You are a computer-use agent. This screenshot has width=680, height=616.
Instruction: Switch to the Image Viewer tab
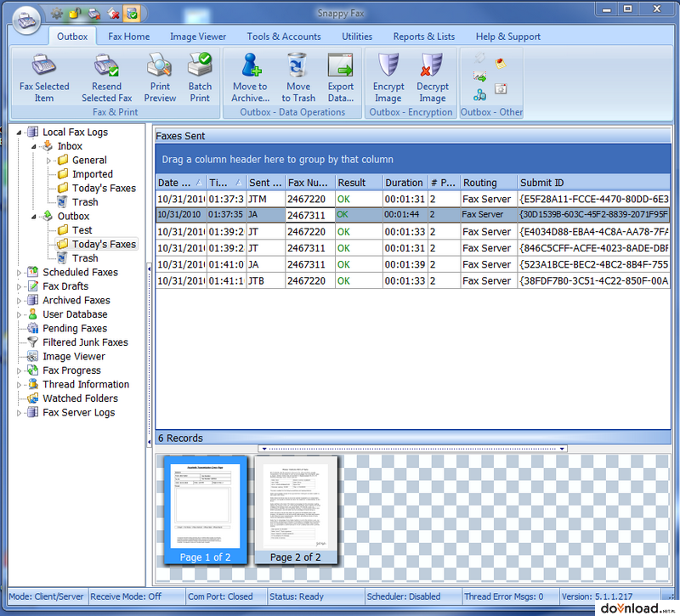pyautogui.click(x=198, y=37)
